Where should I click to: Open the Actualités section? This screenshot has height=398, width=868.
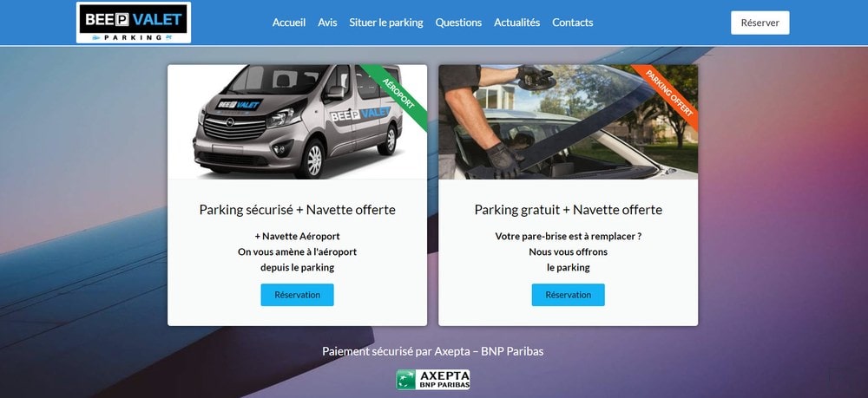point(517,23)
